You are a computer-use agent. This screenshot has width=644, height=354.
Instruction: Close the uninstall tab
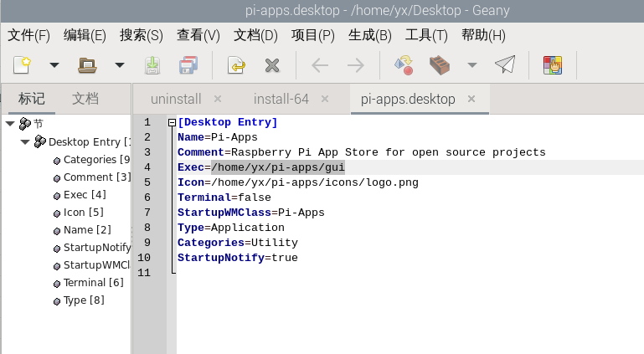pyautogui.click(x=218, y=99)
